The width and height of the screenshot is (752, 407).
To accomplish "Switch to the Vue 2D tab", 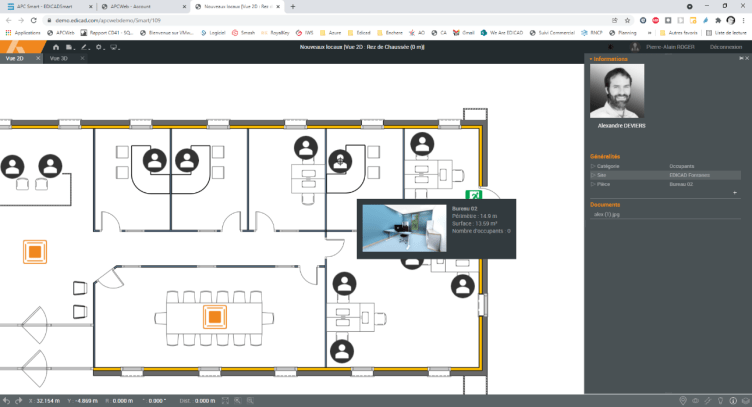I will click(14, 58).
